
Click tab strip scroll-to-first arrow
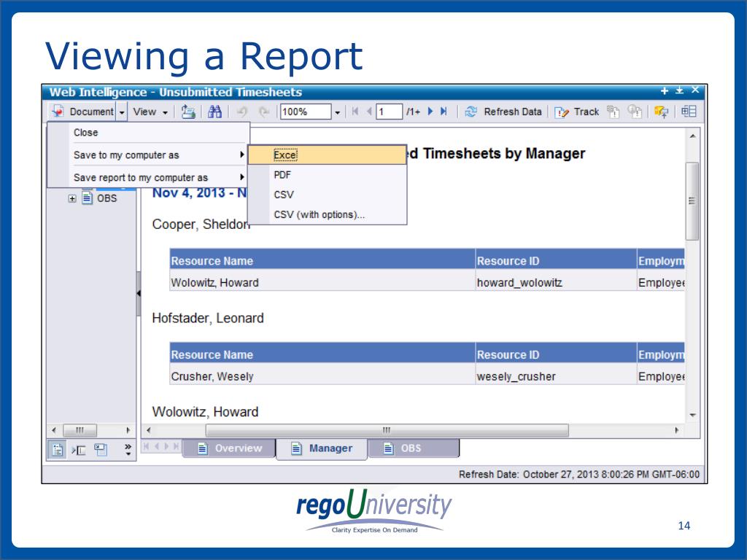tap(146, 446)
